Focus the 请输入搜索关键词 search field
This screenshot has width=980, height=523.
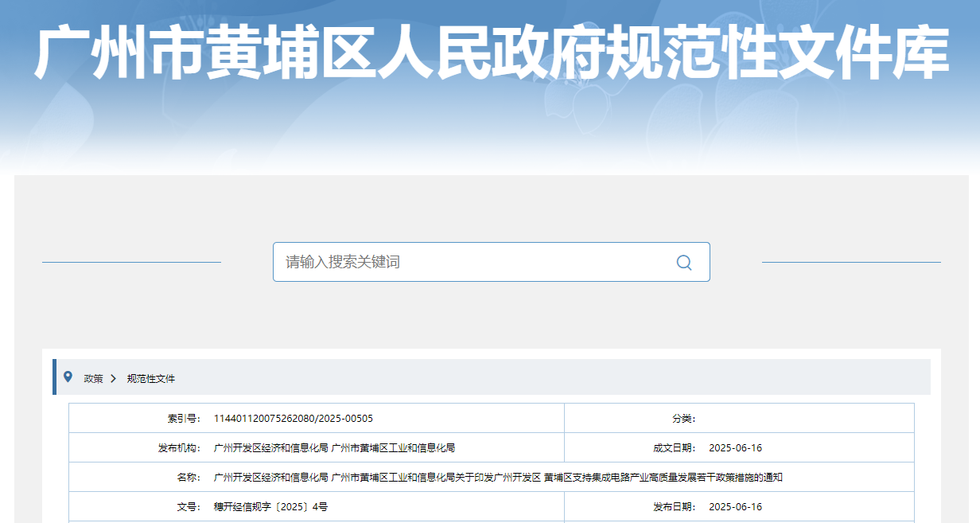(491, 262)
